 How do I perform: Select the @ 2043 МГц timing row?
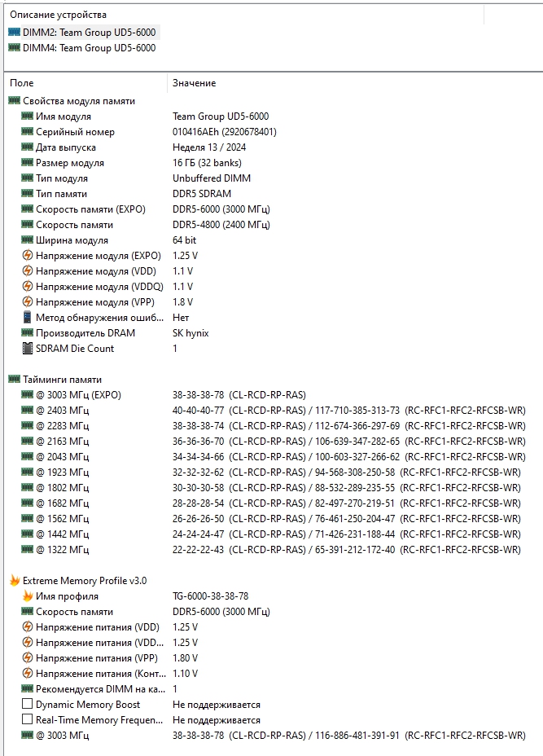(x=274, y=456)
